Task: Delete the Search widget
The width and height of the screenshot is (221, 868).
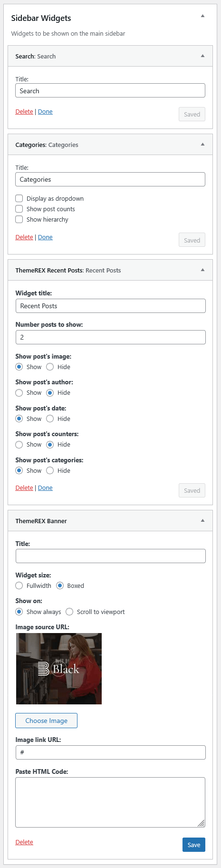Action: [x=24, y=112]
